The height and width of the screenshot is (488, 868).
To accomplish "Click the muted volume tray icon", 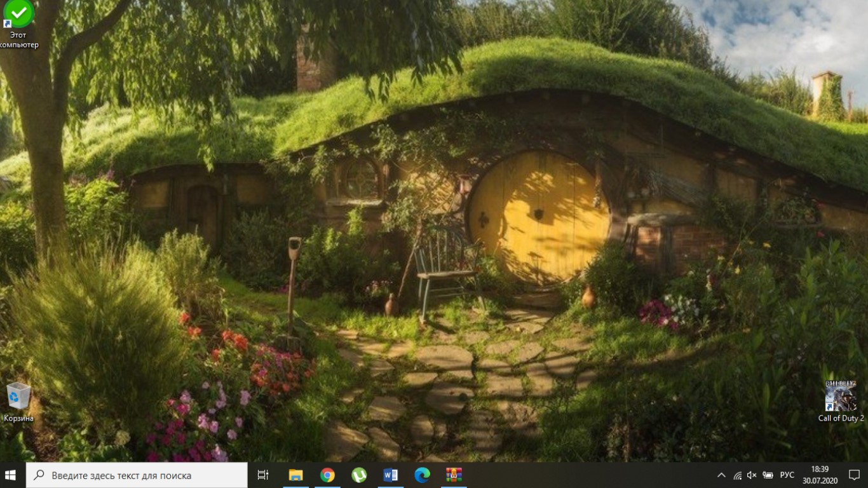I will click(x=752, y=475).
